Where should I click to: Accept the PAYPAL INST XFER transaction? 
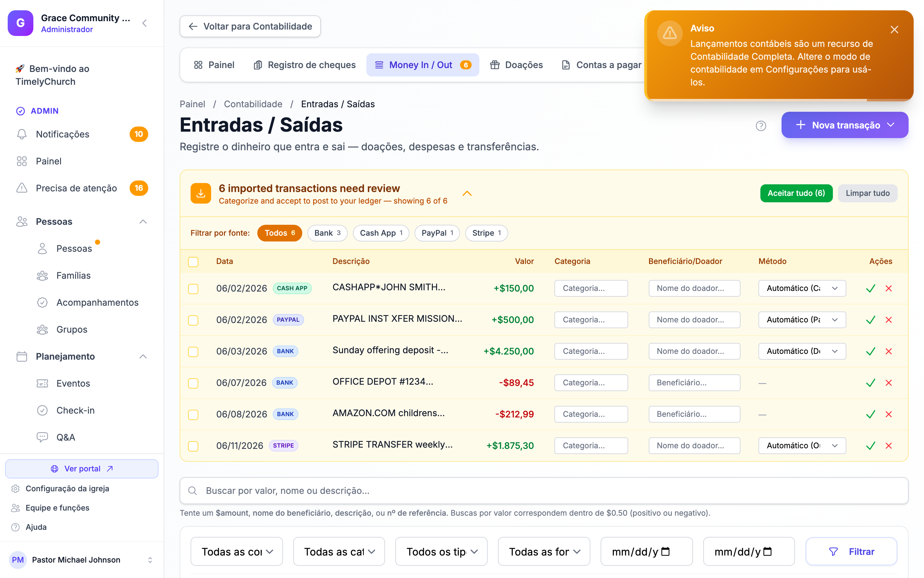click(x=870, y=320)
